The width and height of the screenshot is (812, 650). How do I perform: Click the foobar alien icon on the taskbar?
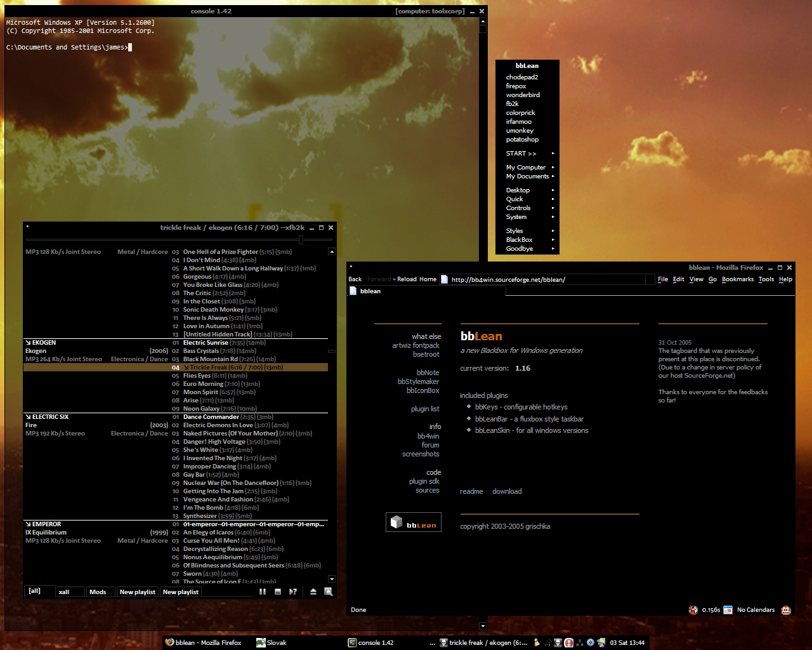click(443, 642)
